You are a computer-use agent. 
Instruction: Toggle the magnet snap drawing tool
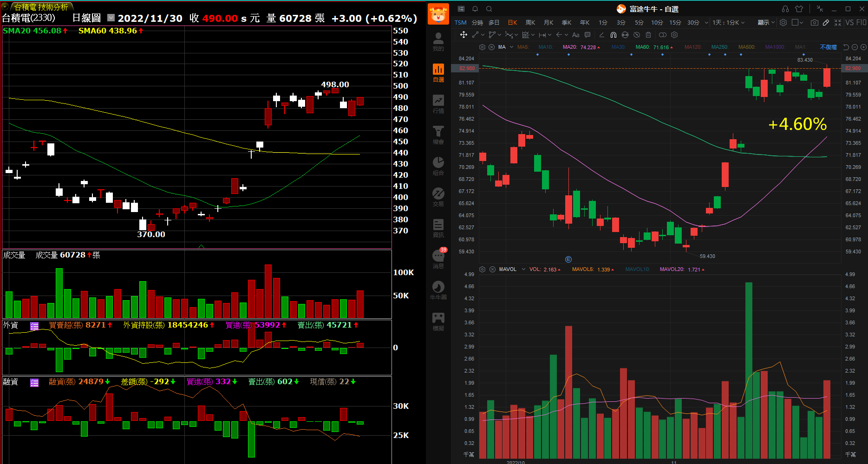click(613, 35)
